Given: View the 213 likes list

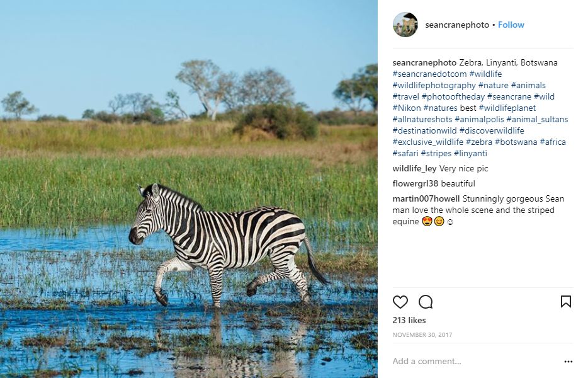Looking at the screenshot, I should click(409, 321).
